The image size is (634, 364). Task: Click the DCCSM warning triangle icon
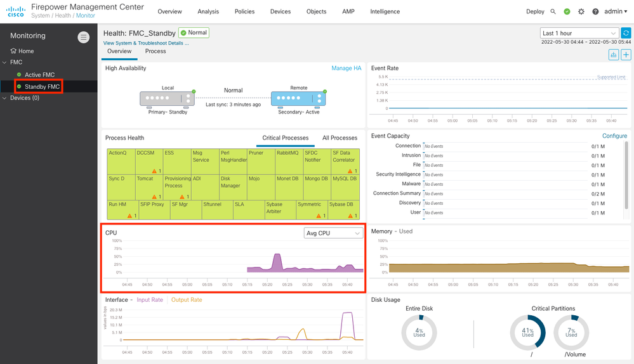pos(154,171)
